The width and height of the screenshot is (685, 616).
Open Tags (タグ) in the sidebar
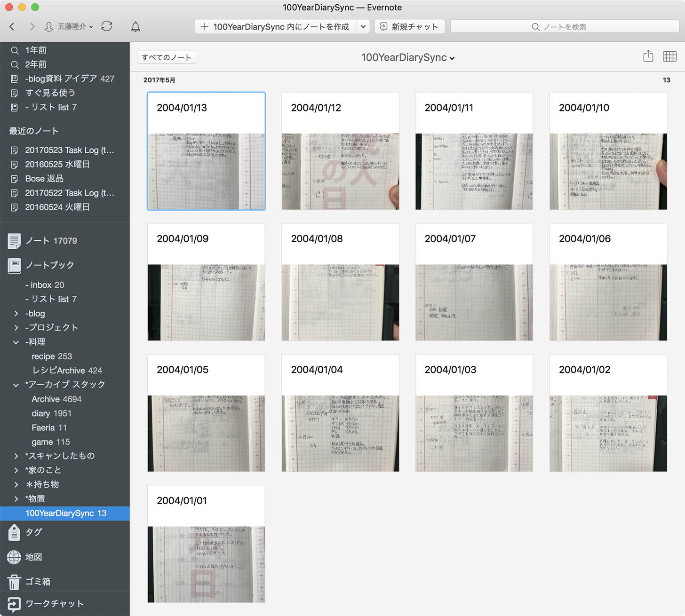[x=33, y=532]
